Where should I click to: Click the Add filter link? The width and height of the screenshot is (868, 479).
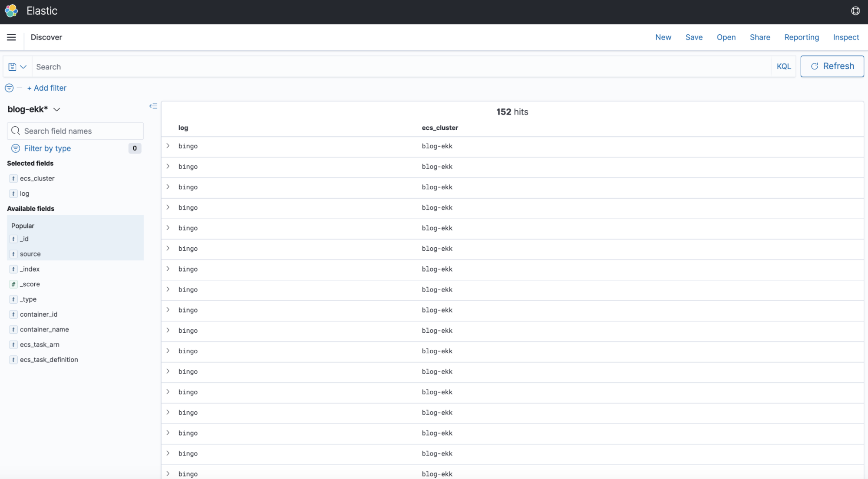click(x=47, y=88)
